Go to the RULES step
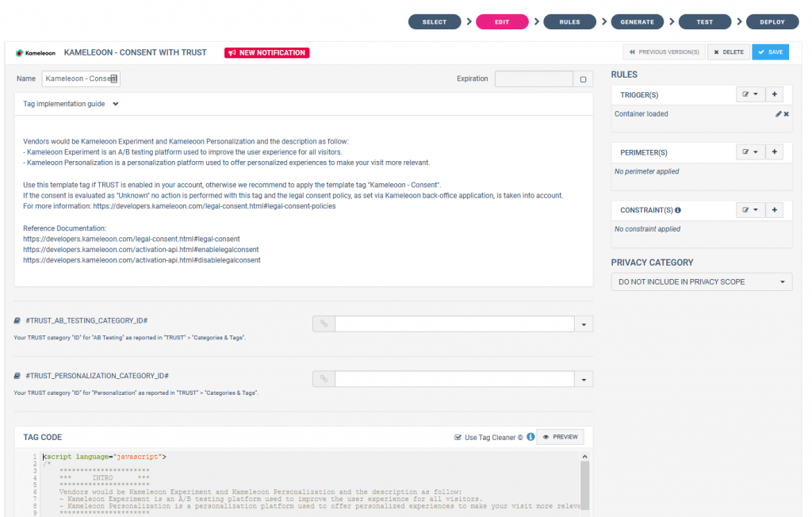 coord(569,21)
